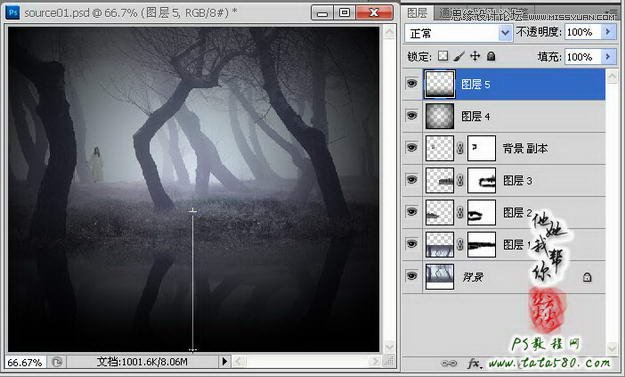Select the layer named 图层 3

coord(517,181)
